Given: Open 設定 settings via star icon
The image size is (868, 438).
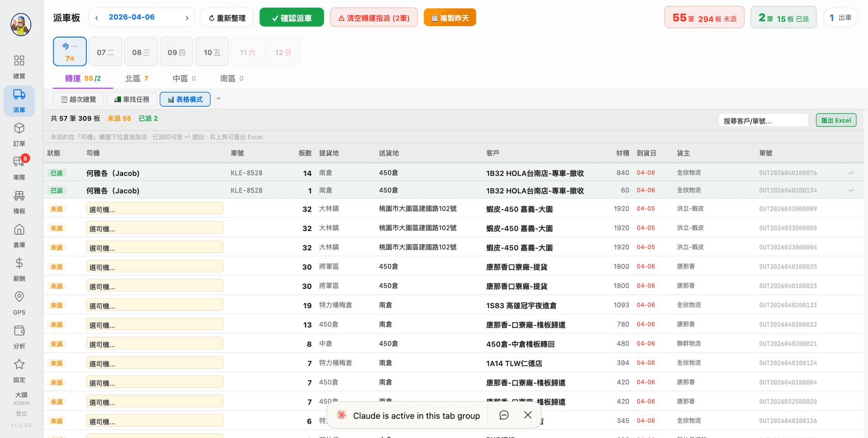Looking at the screenshot, I should [19, 370].
